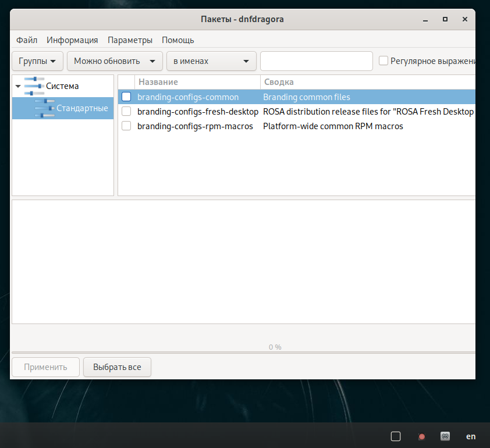Click the red record indicator in tray
The image size is (490, 448).
(421, 436)
